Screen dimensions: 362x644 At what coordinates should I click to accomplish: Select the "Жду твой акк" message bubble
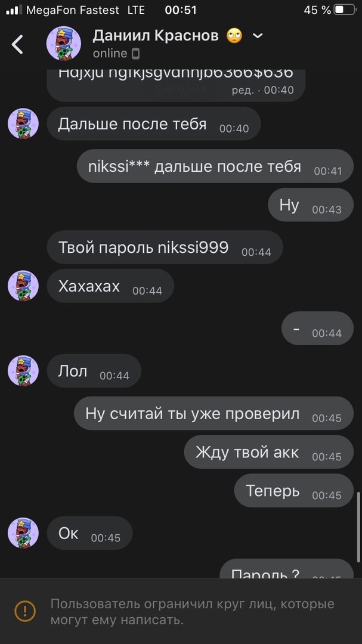pos(269,452)
